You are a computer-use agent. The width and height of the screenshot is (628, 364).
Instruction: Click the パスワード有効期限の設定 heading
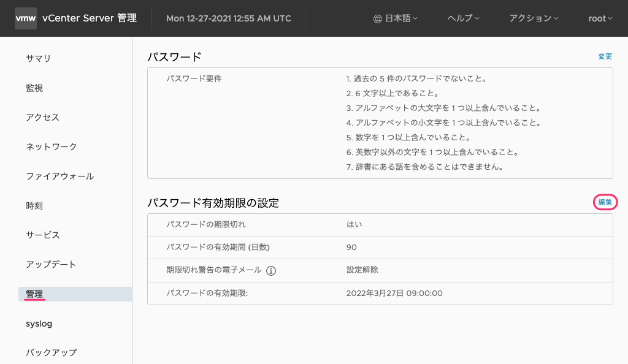tap(213, 203)
